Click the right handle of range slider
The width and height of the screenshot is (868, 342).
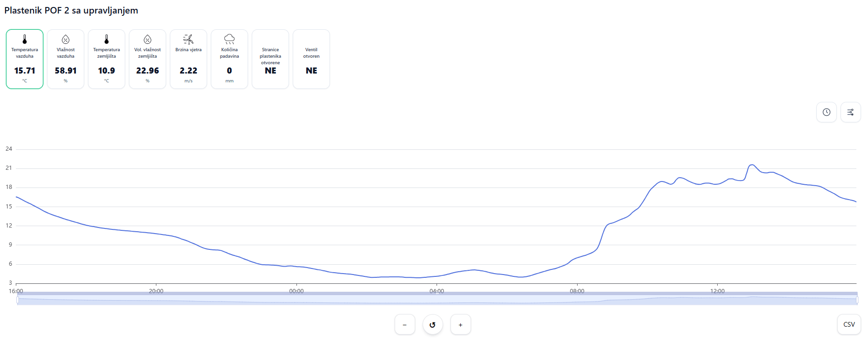tap(857, 300)
